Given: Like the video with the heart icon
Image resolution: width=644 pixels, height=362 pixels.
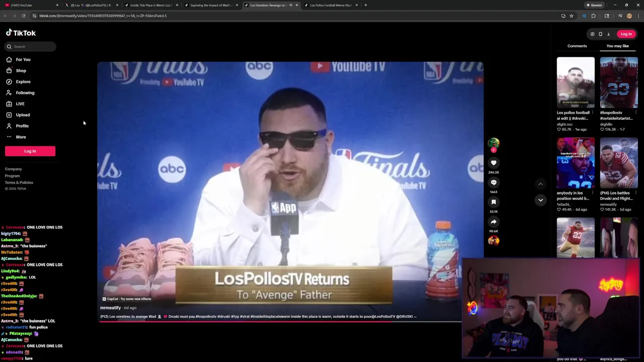Looking at the screenshot, I should point(494,162).
